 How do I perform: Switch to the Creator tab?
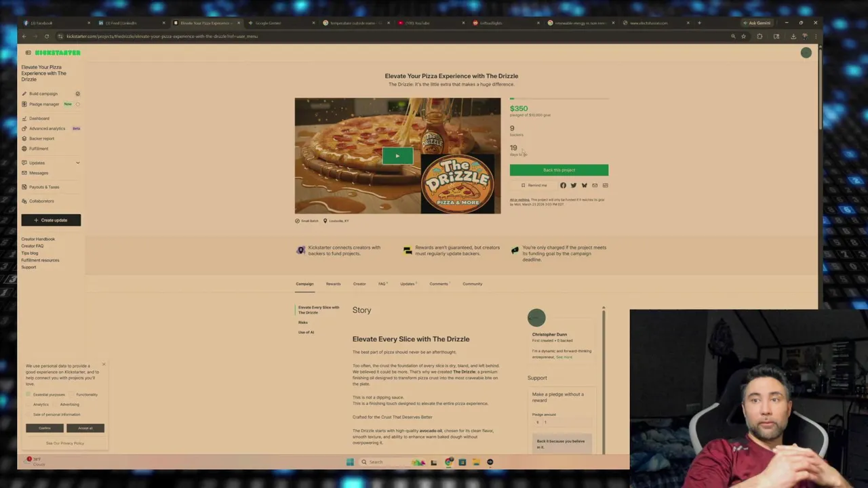click(x=359, y=284)
